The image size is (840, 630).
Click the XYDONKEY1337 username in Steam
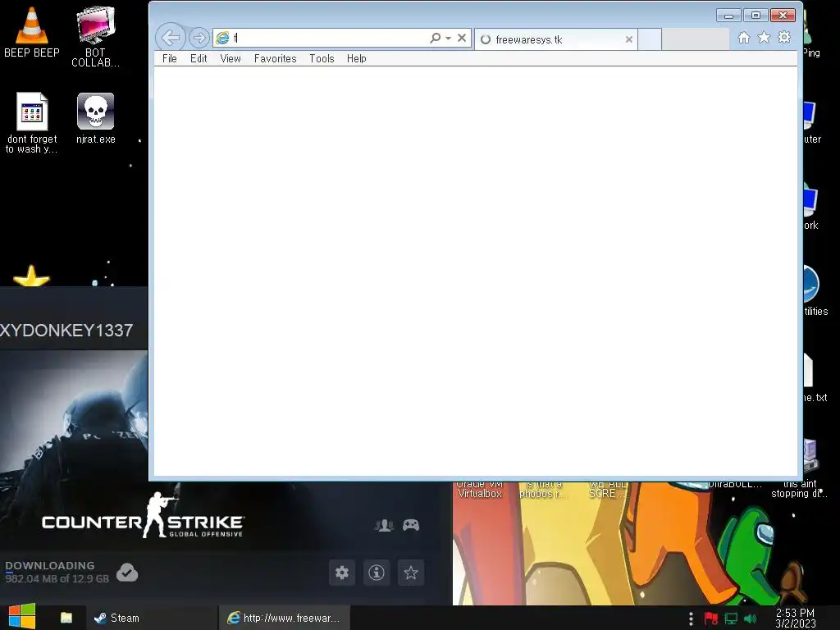pos(66,330)
